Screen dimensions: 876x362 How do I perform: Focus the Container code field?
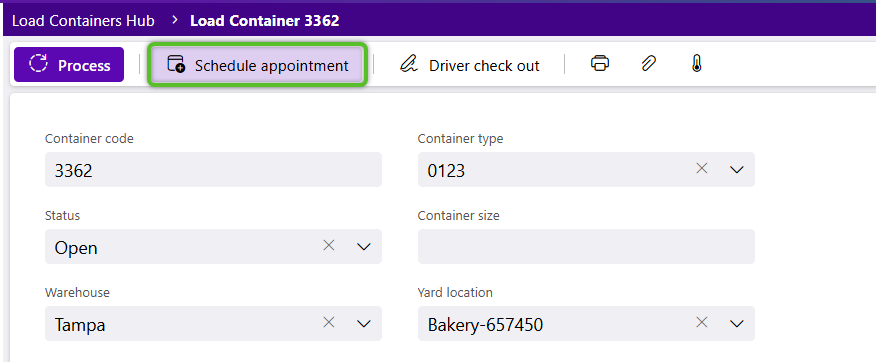[213, 169]
